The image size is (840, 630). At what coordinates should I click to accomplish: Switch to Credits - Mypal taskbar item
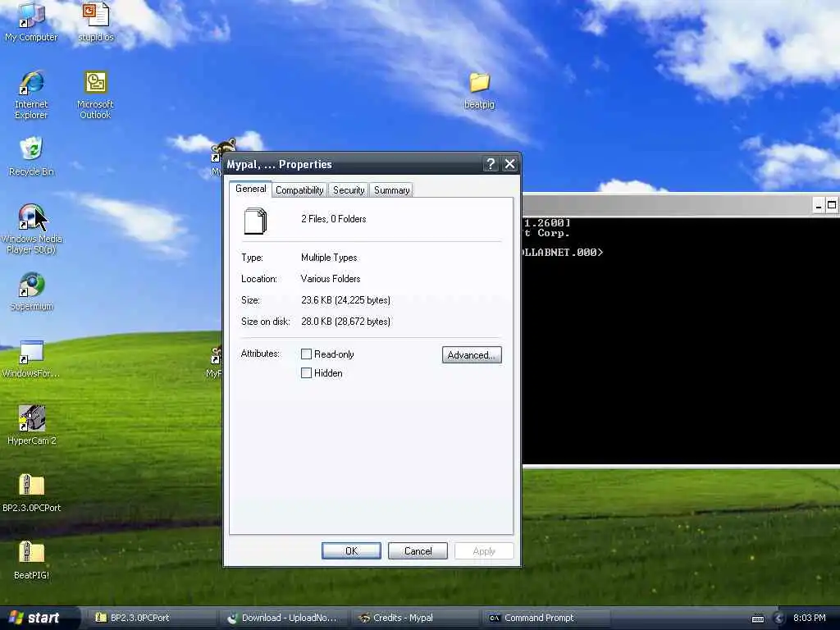tap(415, 619)
